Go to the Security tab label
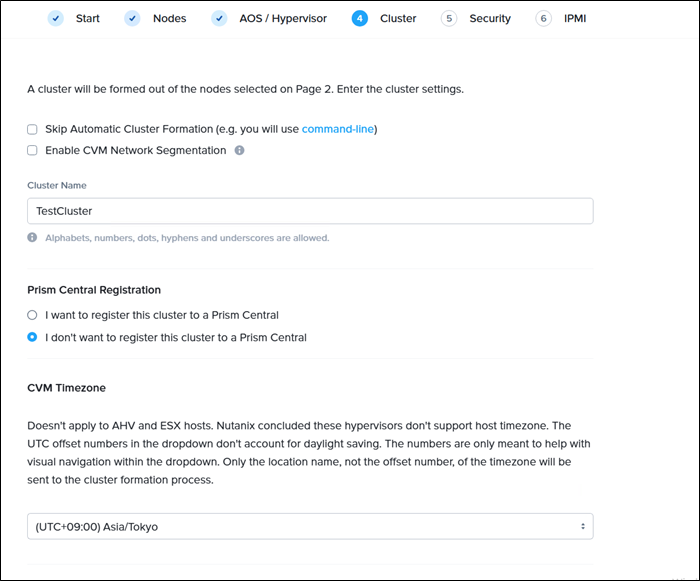The height and width of the screenshot is (581, 700). tap(490, 18)
